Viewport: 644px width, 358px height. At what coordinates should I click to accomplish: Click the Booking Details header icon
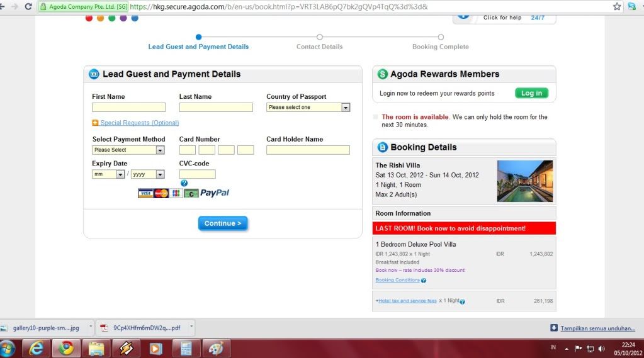382,147
